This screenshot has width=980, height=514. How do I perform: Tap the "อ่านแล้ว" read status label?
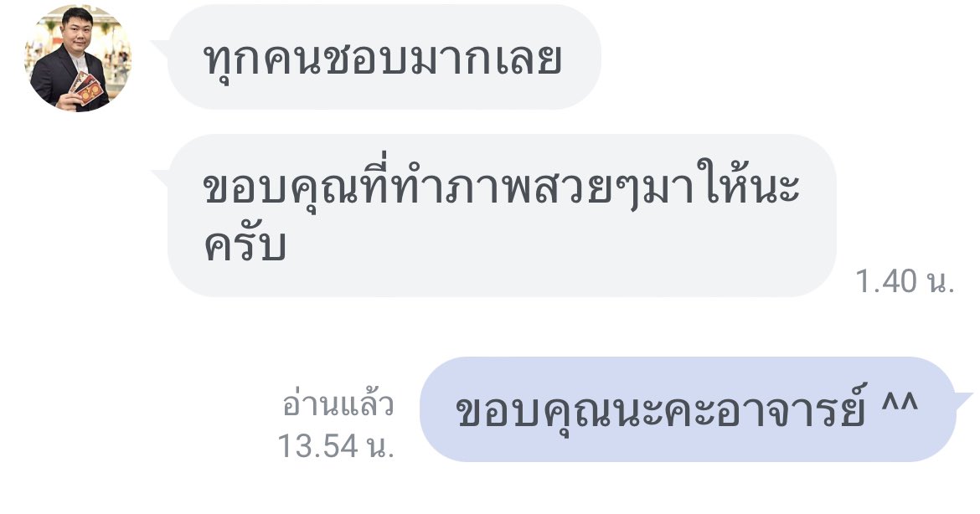(x=338, y=404)
